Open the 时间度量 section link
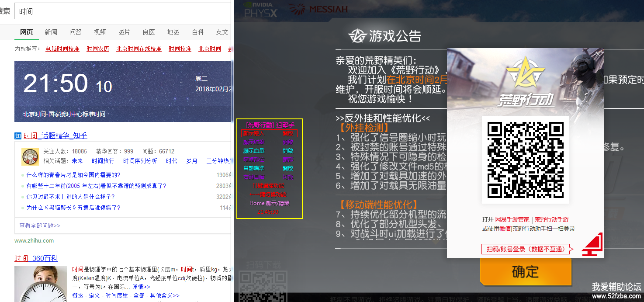 point(117,295)
